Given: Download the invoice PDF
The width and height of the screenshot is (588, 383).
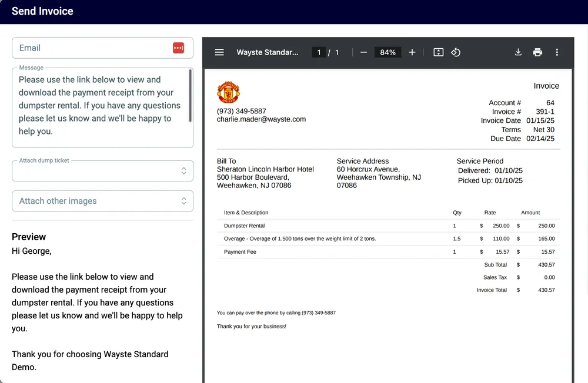Looking at the screenshot, I should tap(518, 52).
